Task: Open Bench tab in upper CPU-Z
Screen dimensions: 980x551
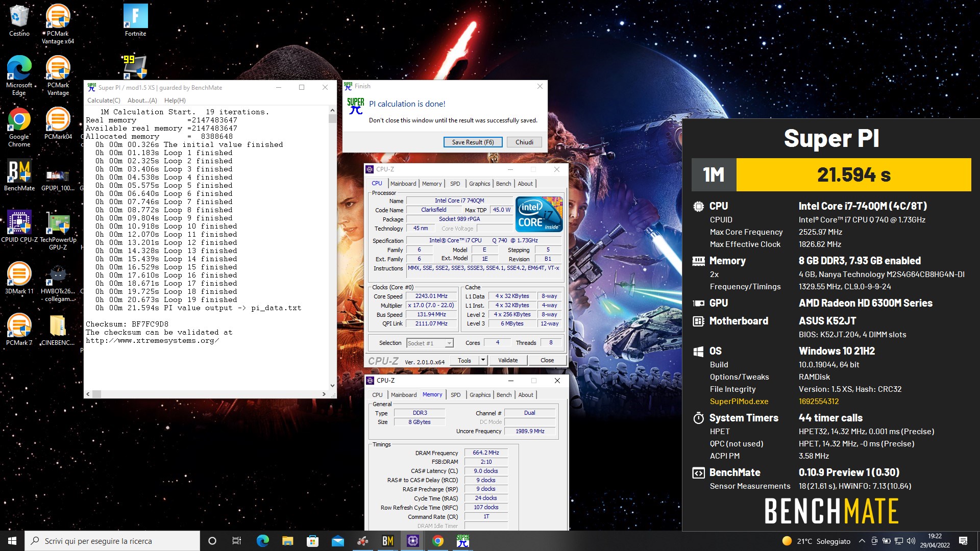Action: tap(503, 184)
